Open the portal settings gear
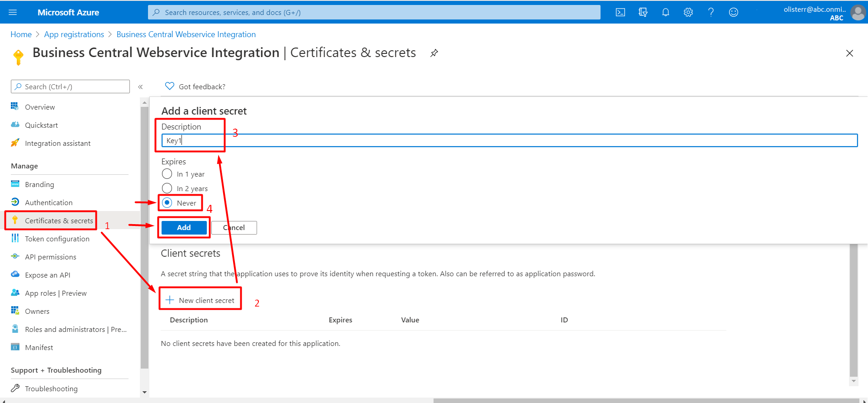The width and height of the screenshot is (868, 403). click(x=688, y=12)
